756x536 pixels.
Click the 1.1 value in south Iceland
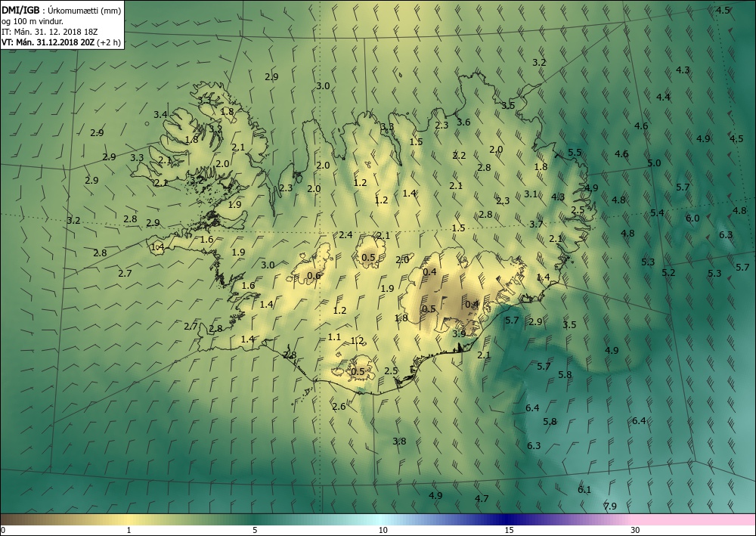(x=334, y=337)
